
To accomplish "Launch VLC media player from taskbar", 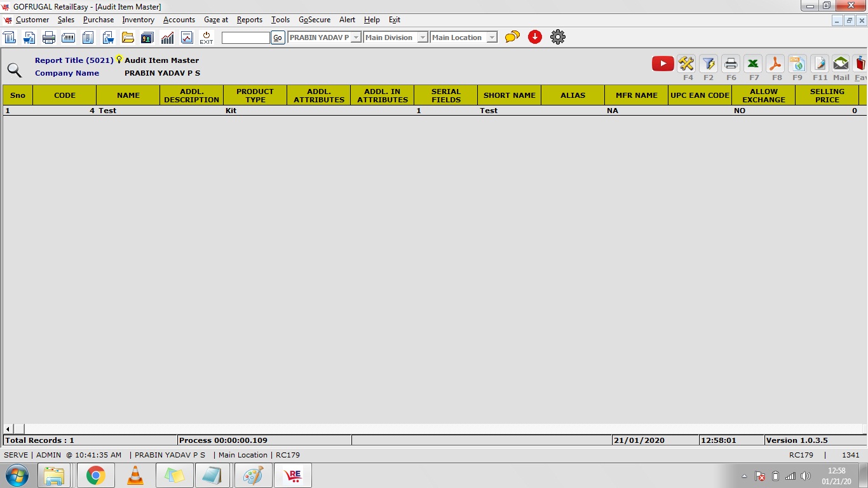I will (135, 475).
